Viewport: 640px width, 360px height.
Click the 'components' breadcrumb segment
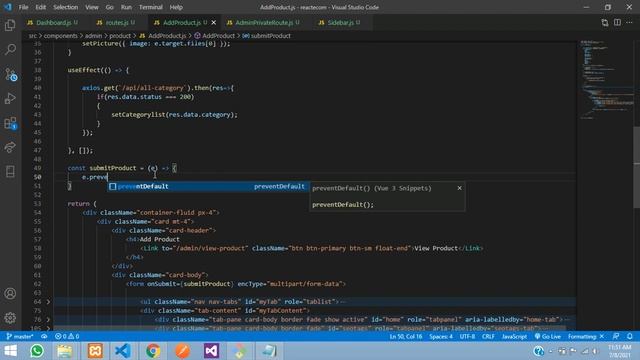tap(60, 36)
